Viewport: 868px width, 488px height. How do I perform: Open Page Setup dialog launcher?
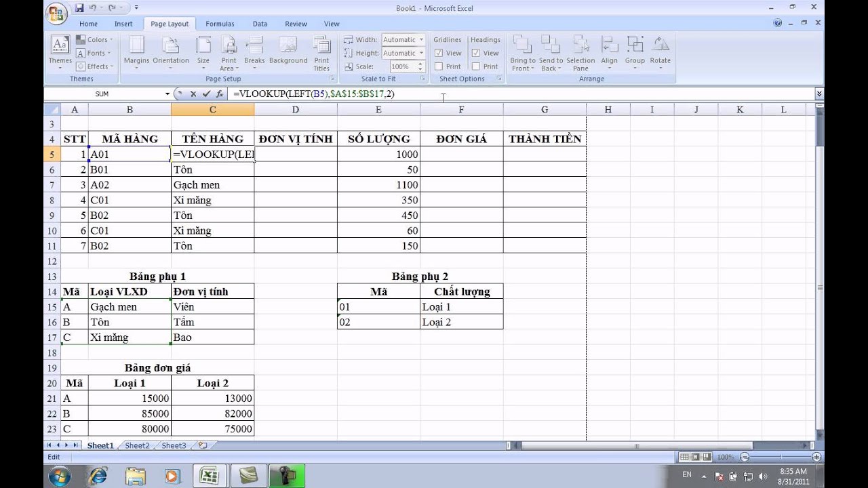(x=332, y=79)
